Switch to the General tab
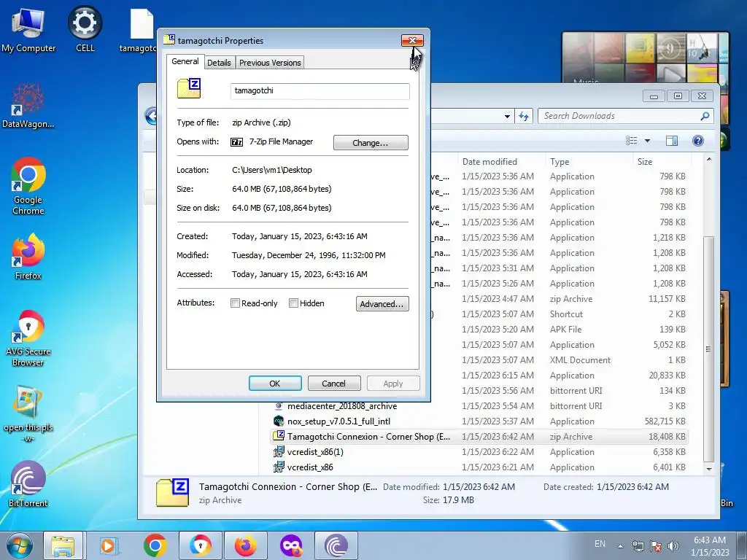 (185, 61)
